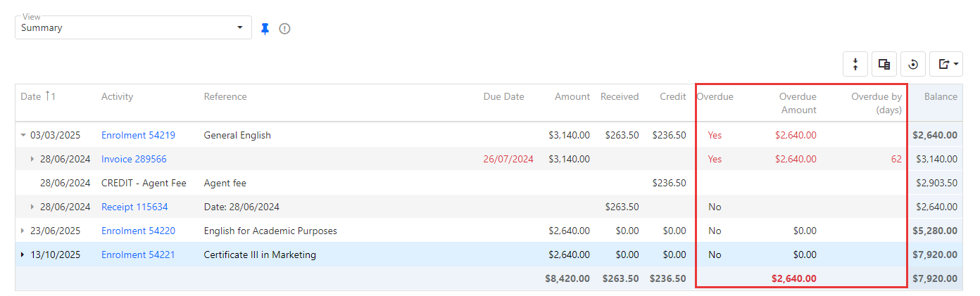Expand the Receipt 115634 row
Screen dimensions: 980x296
(x=32, y=207)
